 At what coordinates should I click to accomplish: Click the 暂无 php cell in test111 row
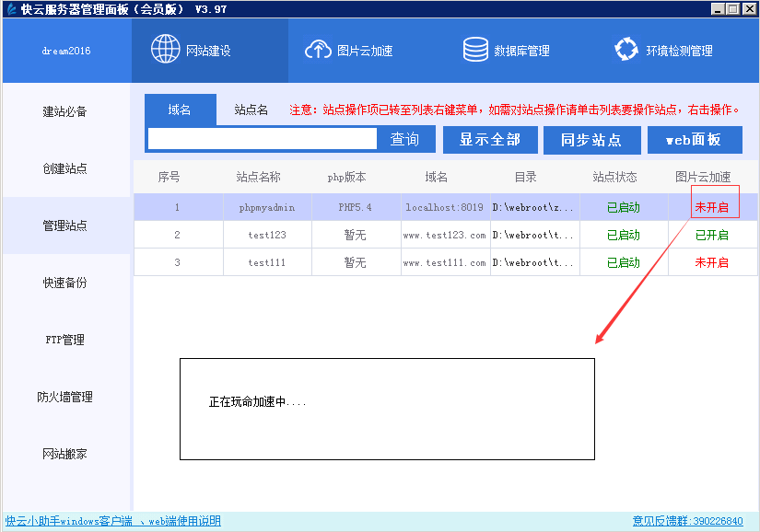coord(356,263)
